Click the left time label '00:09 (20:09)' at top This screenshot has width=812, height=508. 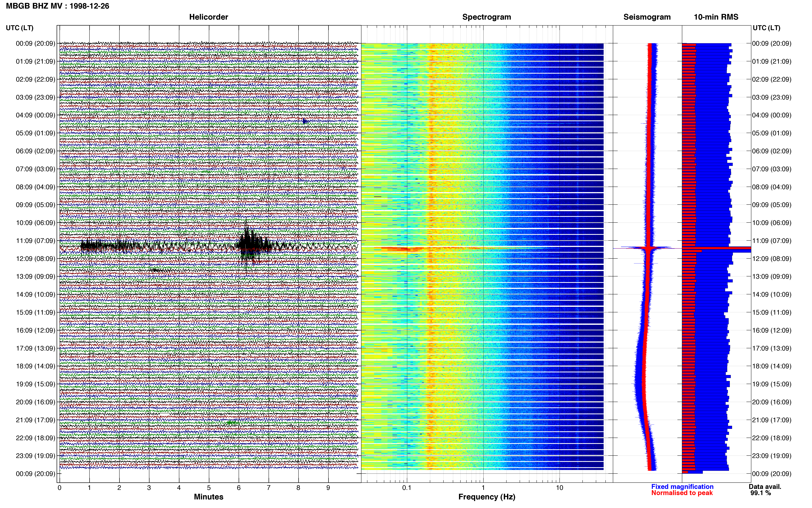point(36,43)
